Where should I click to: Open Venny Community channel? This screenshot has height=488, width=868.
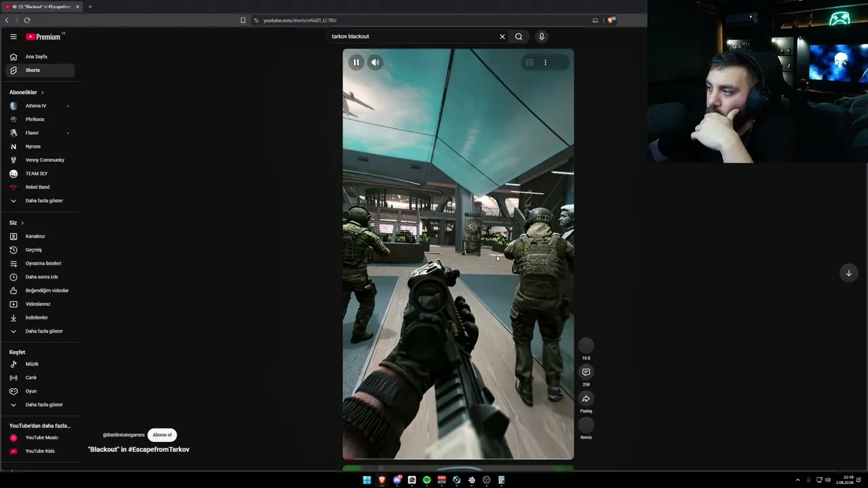coord(41,160)
